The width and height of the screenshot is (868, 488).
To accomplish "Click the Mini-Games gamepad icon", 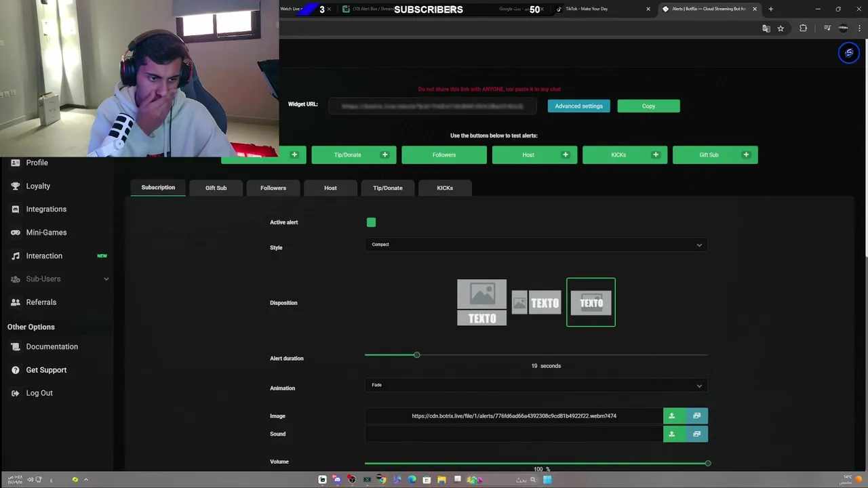I will point(16,232).
